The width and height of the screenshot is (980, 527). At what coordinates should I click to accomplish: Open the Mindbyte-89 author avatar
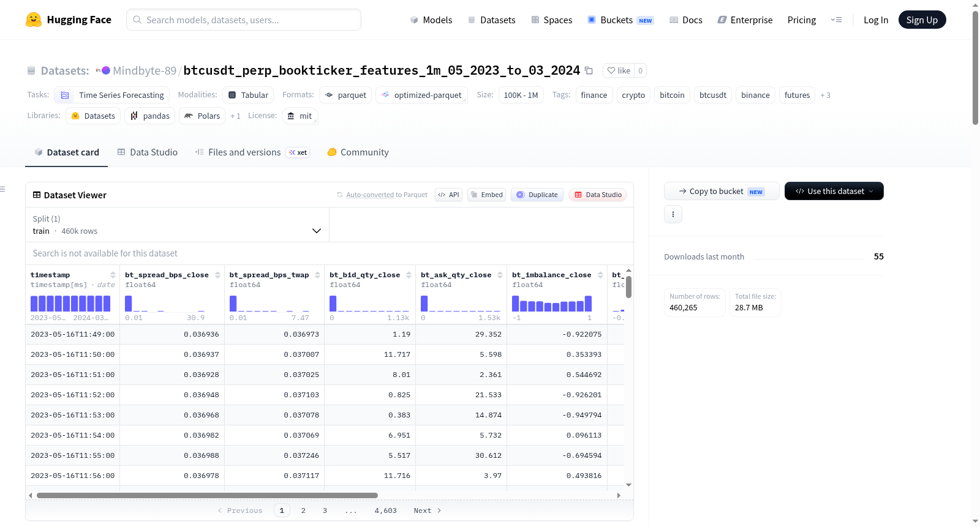tap(105, 70)
